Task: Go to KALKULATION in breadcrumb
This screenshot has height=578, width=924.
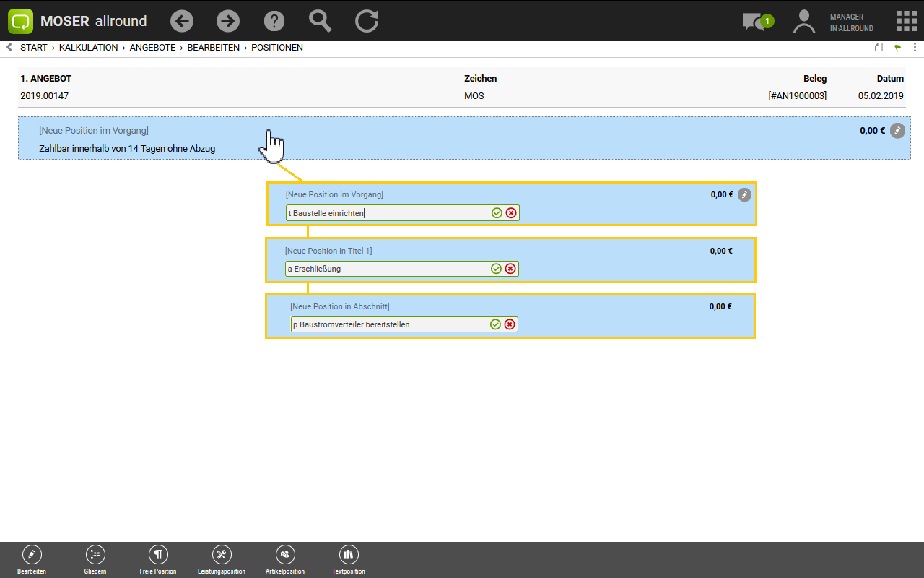Action: tap(88, 48)
